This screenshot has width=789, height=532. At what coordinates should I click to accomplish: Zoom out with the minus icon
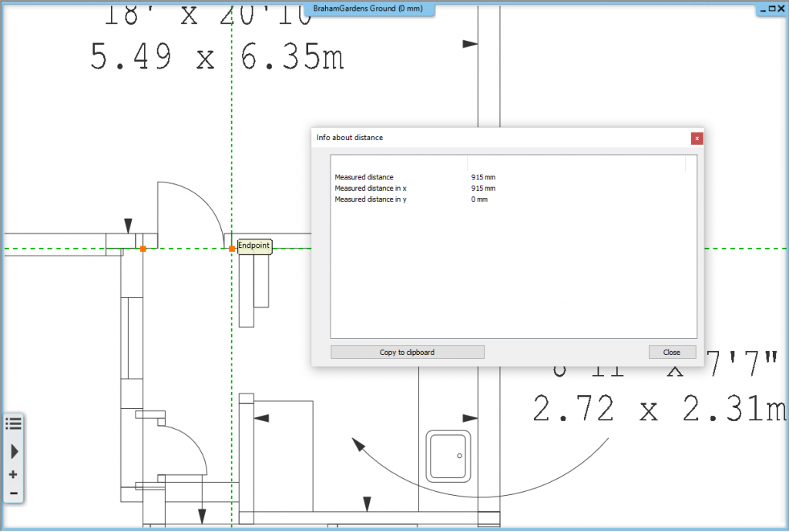[x=14, y=494]
